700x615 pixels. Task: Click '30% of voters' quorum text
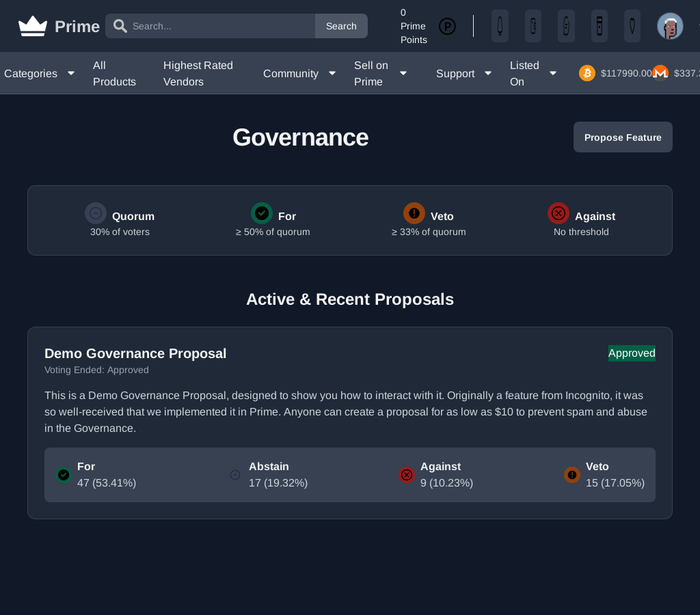(x=120, y=232)
